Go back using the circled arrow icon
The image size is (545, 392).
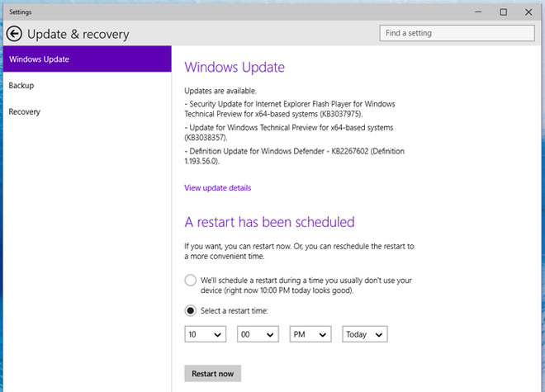pos(14,34)
